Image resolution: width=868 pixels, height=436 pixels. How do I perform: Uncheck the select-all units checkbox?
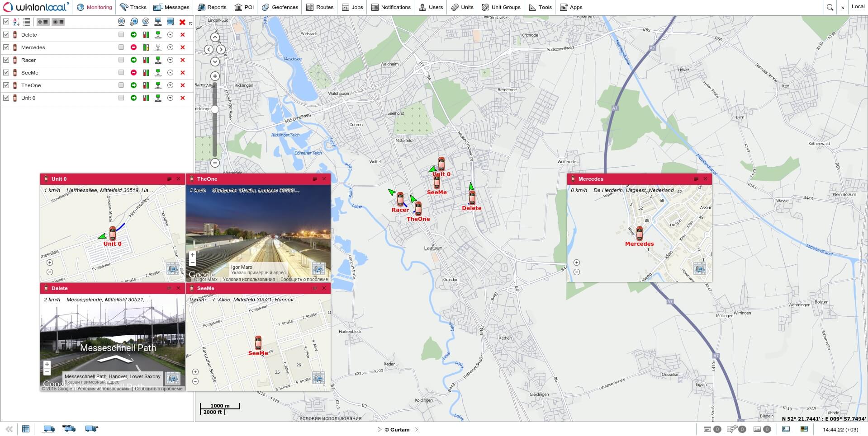coord(6,22)
